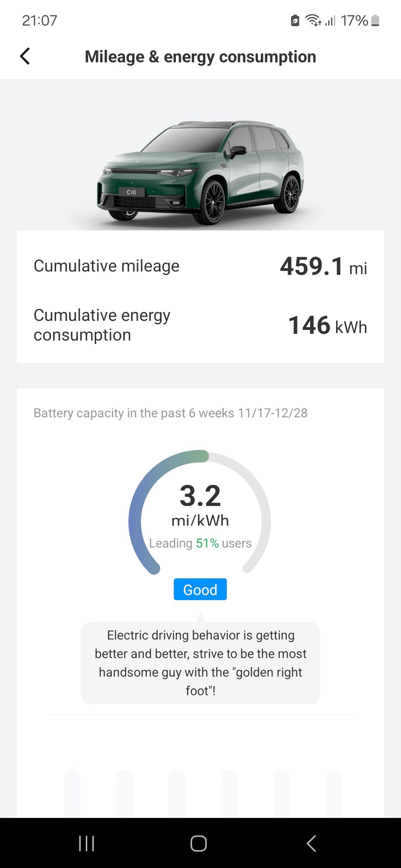The image size is (401, 868).
Task: Tap the back arrow in the header
Action: [25, 56]
